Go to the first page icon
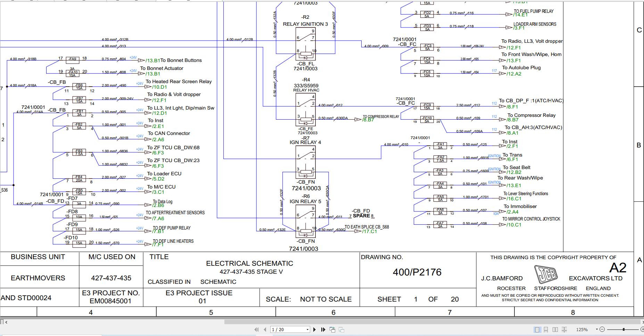This screenshot has height=336, width=644. click(x=256, y=329)
